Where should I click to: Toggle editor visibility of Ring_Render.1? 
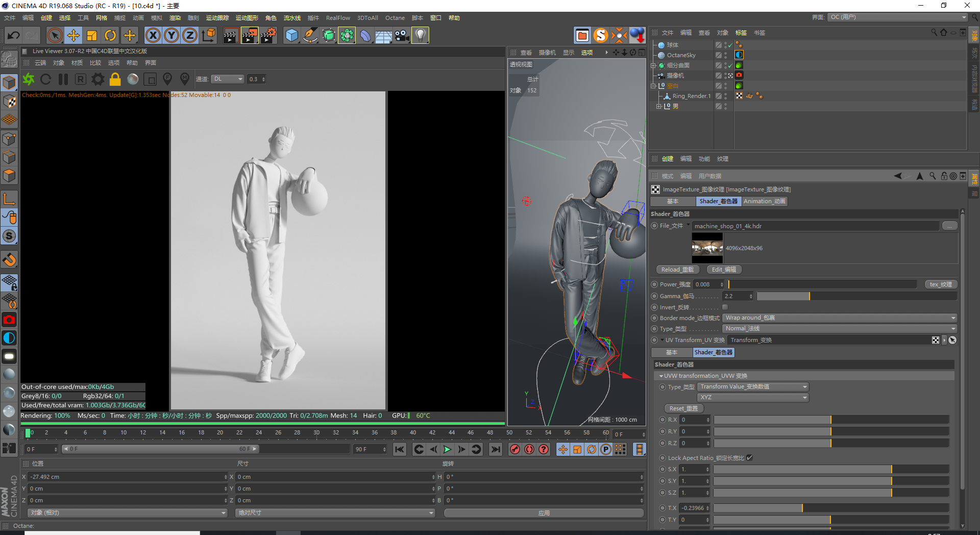click(x=725, y=94)
